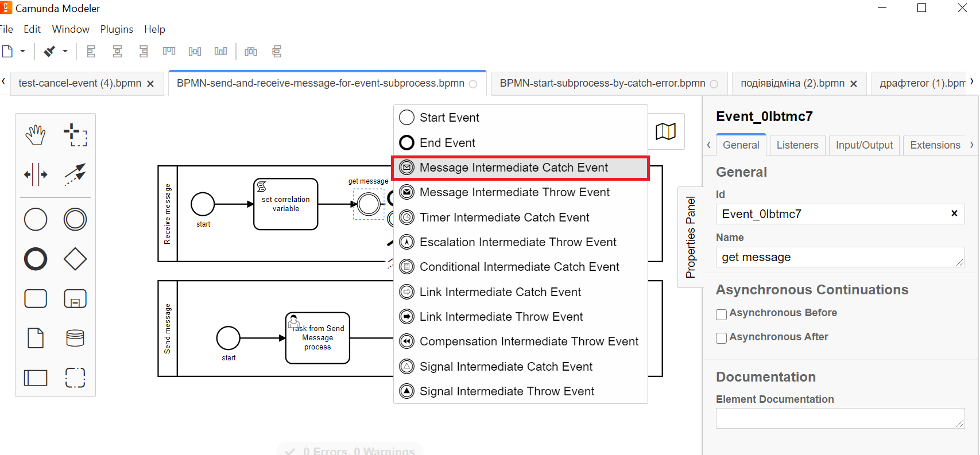Open the Window menu
980x455 pixels.
pos(71,29)
